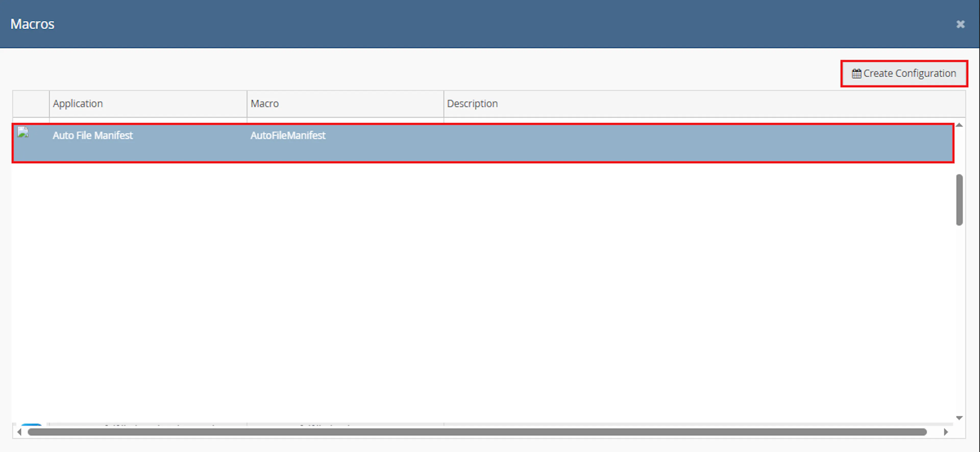Select the AutoFileManifest macro cell

(x=288, y=136)
